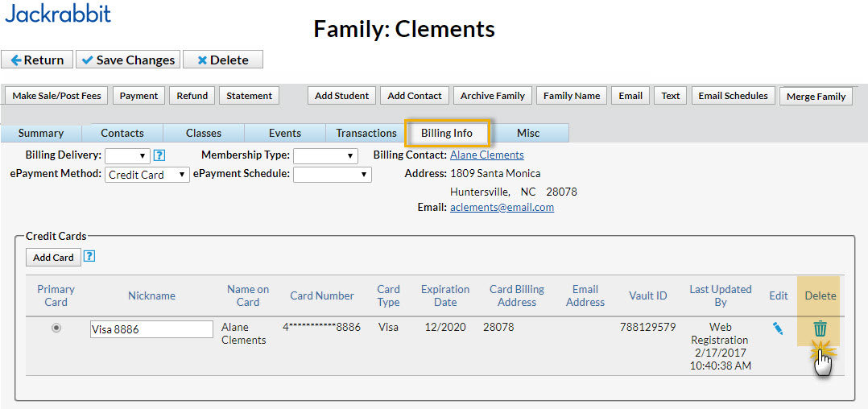Click the aclements@email.com email link
The height and width of the screenshot is (409, 868).
[502, 207]
